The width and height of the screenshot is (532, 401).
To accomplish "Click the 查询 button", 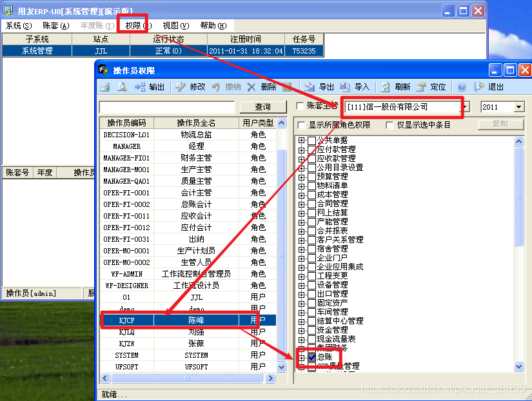I will point(263,107).
